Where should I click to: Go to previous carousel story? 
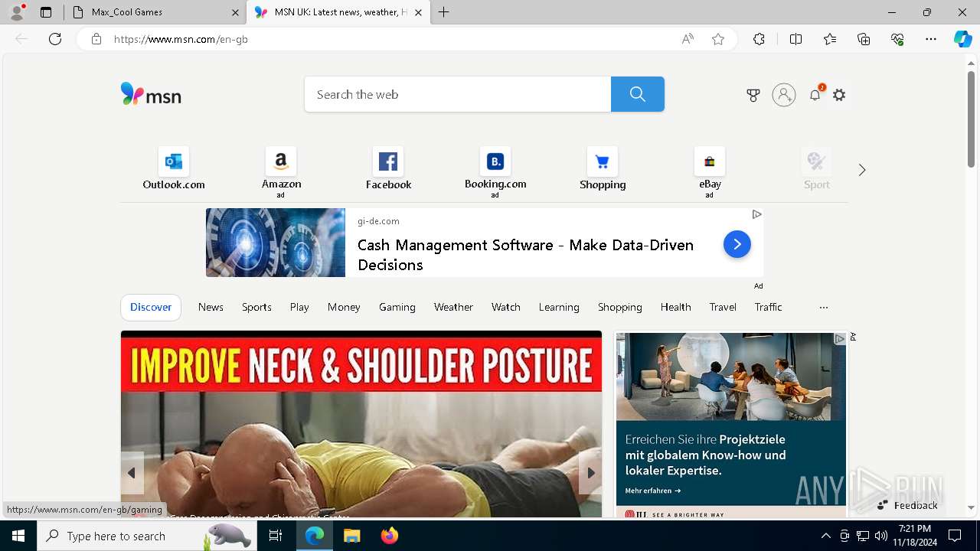tap(132, 473)
